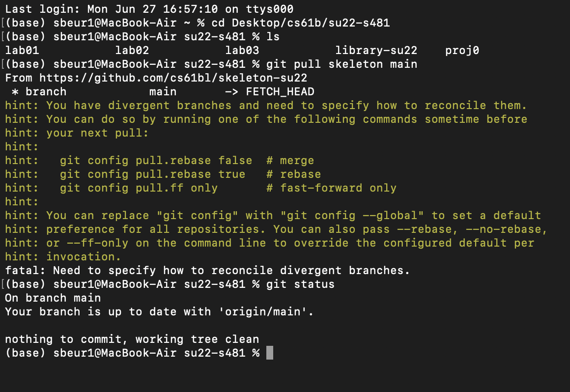
Task: Click the proj0 directory name
Action: pos(462,50)
